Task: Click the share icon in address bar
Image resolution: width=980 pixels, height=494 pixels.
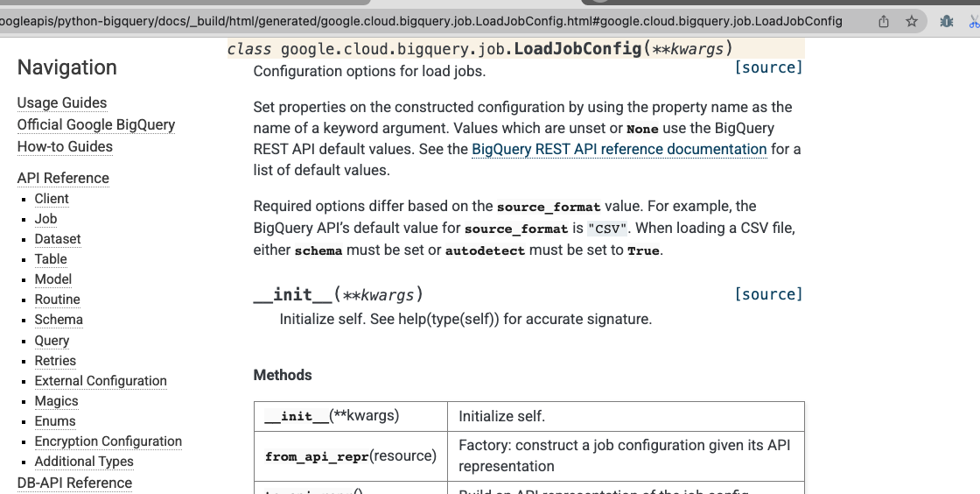Action: pyautogui.click(x=884, y=21)
